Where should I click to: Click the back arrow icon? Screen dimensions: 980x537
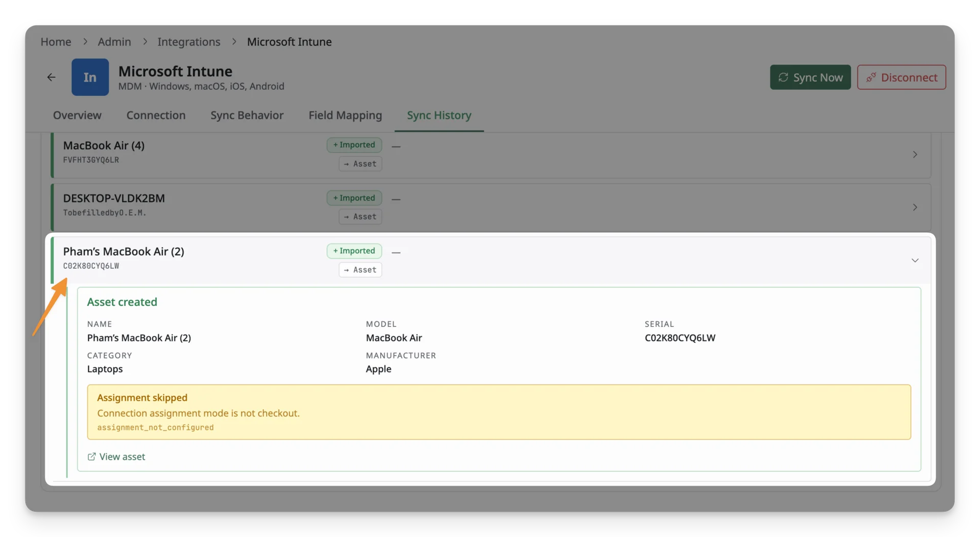point(51,78)
